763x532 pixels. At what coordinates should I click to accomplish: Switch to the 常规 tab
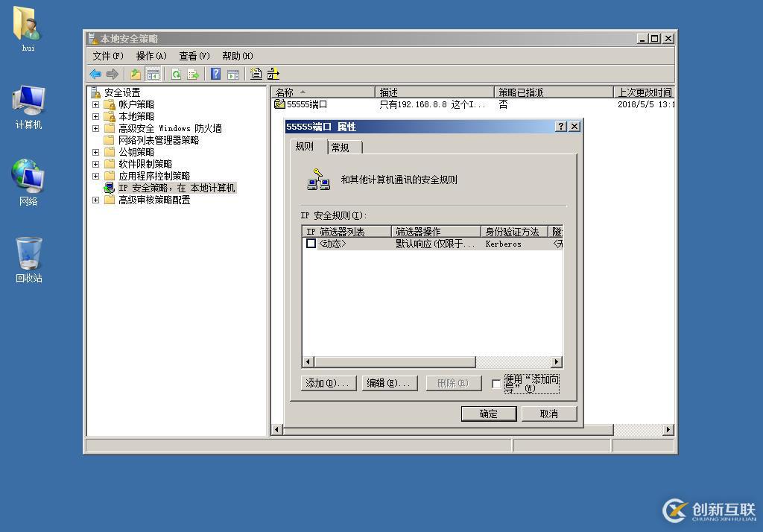345,148
